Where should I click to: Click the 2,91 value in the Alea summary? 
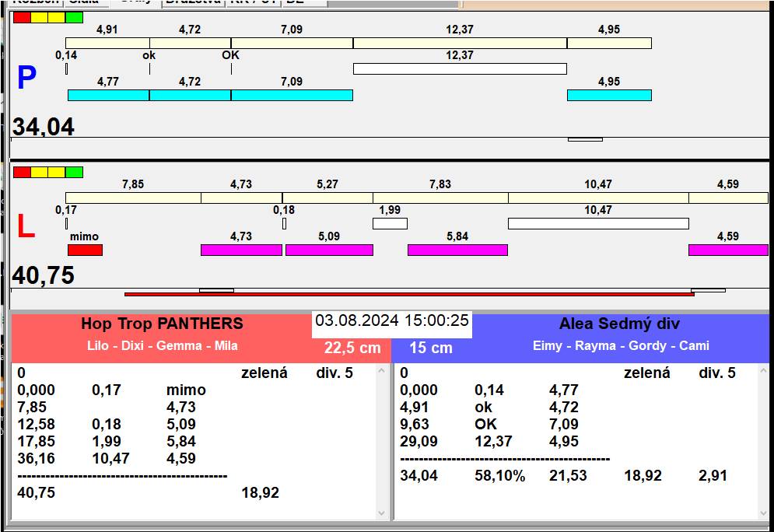(713, 476)
